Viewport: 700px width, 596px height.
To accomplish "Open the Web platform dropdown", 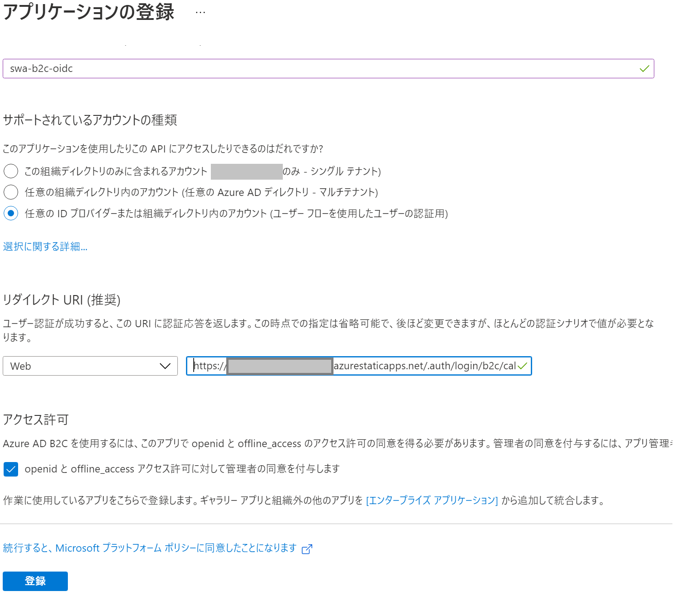I will tap(90, 366).
